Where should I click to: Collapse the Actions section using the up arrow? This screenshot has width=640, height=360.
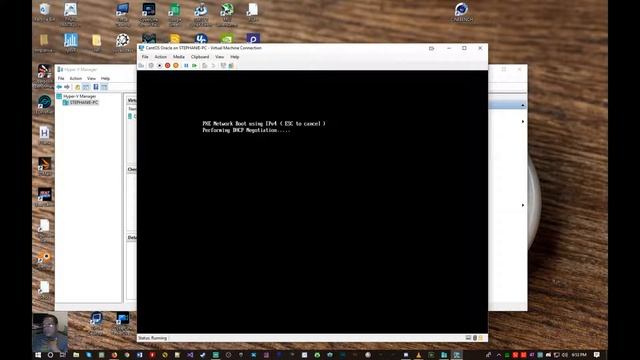tap(522, 105)
